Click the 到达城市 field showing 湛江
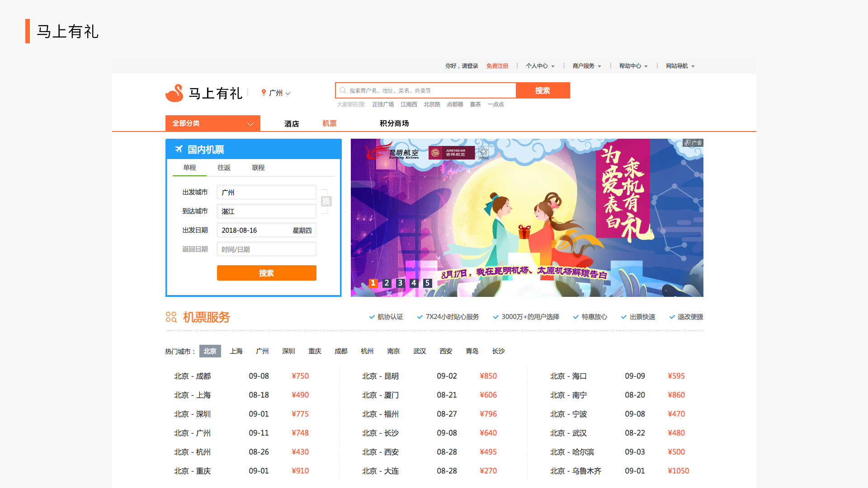 (266, 211)
